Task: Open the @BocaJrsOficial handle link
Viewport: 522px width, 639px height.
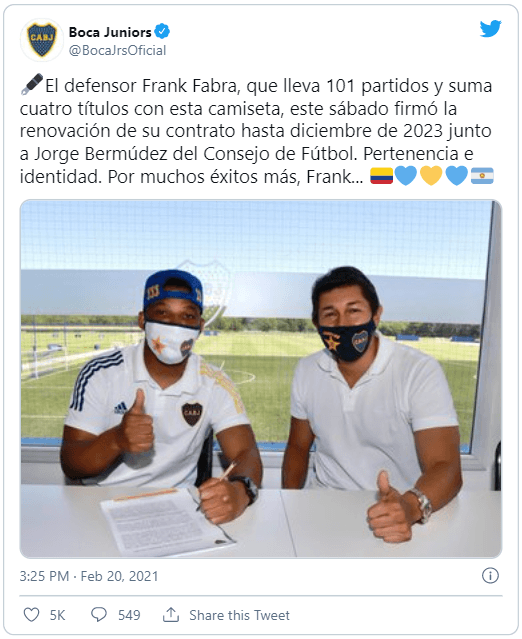Action: pos(117,50)
